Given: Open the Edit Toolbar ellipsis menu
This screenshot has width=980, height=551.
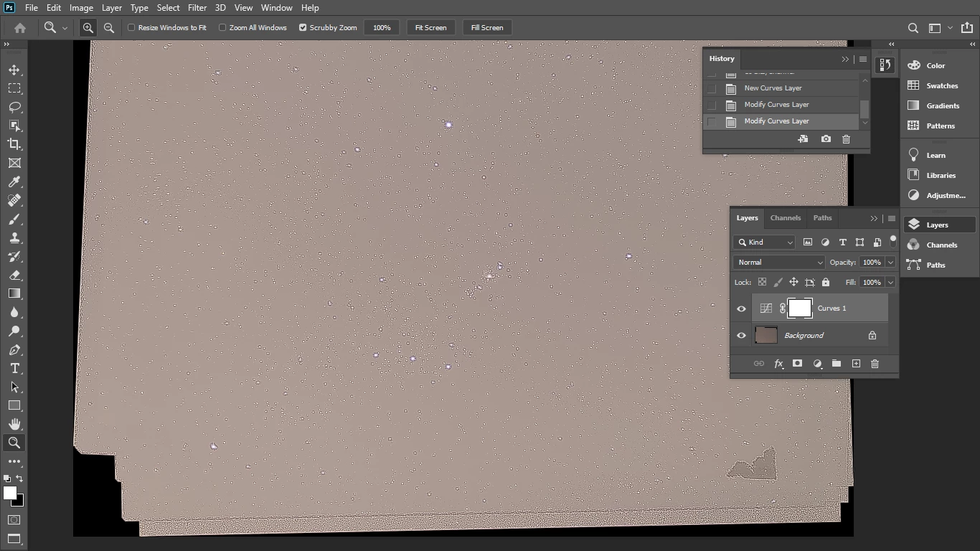Looking at the screenshot, I should tap(14, 461).
